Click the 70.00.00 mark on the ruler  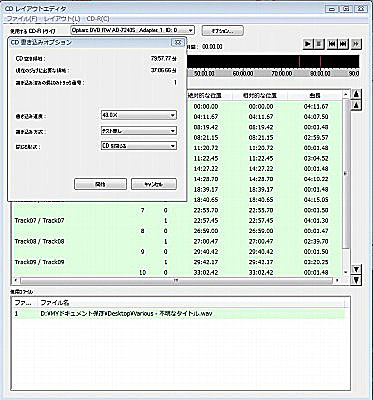[282, 73]
